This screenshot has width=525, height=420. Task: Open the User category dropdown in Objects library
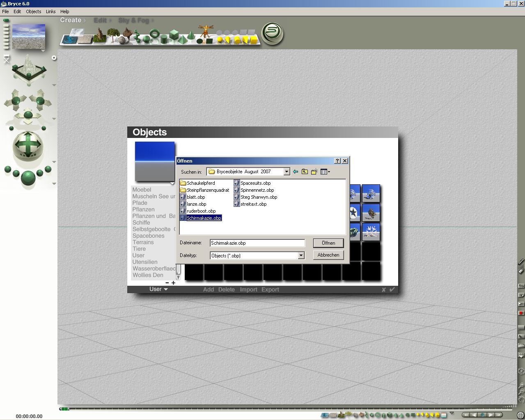(158, 289)
